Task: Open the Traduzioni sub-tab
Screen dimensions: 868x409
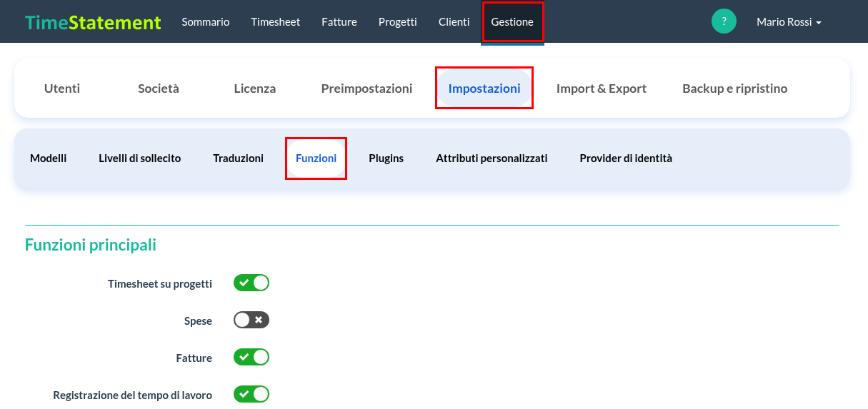Action: pyautogui.click(x=239, y=158)
